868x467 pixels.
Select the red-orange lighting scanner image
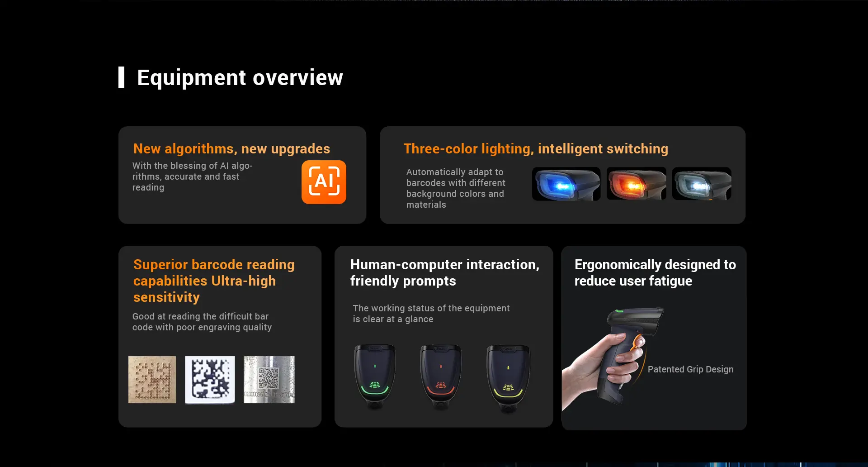[x=636, y=184]
